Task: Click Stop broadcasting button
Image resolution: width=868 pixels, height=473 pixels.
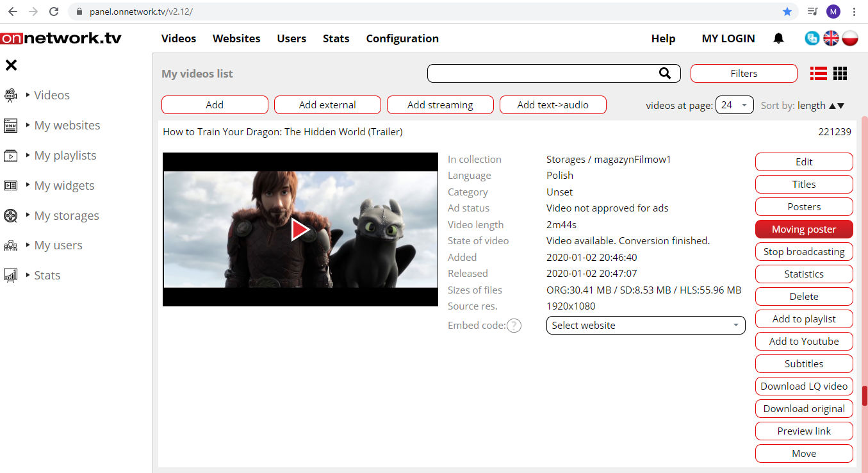Action: click(x=804, y=252)
